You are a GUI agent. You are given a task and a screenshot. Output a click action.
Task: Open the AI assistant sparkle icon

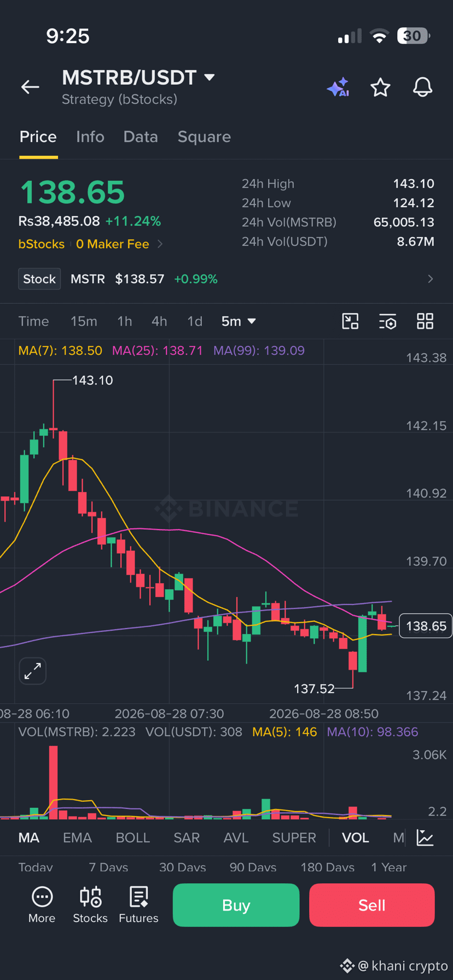pyautogui.click(x=338, y=87)
